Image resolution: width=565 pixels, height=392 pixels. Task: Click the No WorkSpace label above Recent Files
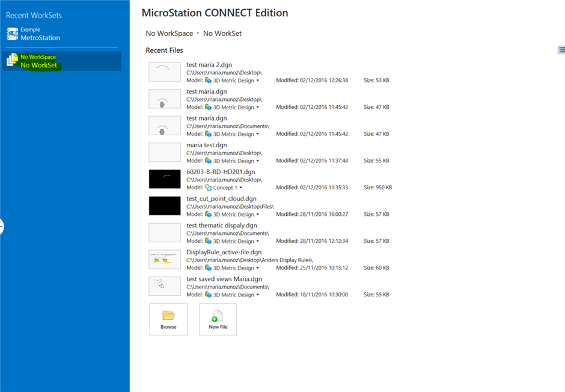(x=169, y=34)
